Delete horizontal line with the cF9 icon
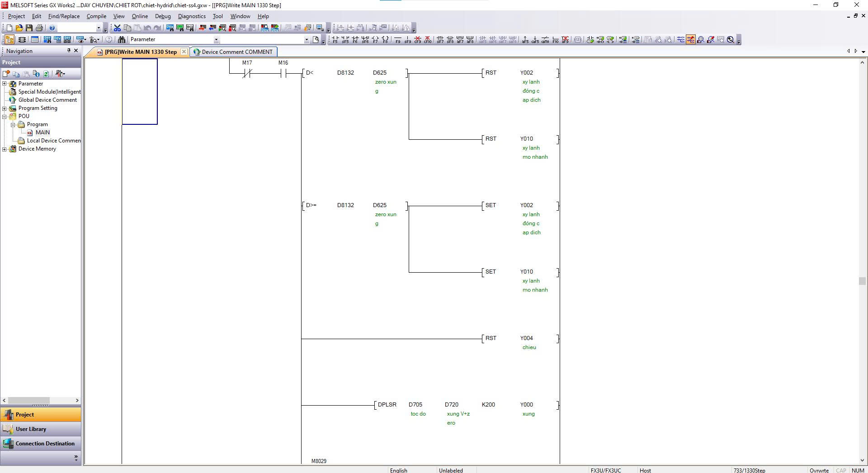 pyautogui.click(x=418, y=40)
